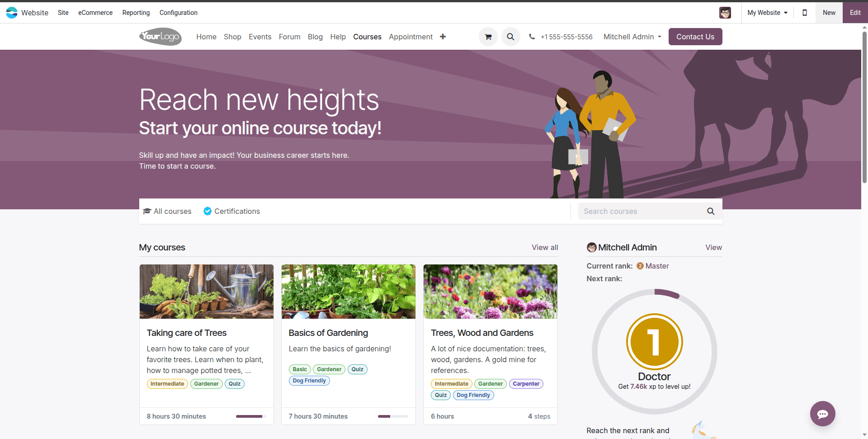Viewport: 868px width, 439px height.
Task: Click the search magnifier icon in the navbar
Action: 510,37
